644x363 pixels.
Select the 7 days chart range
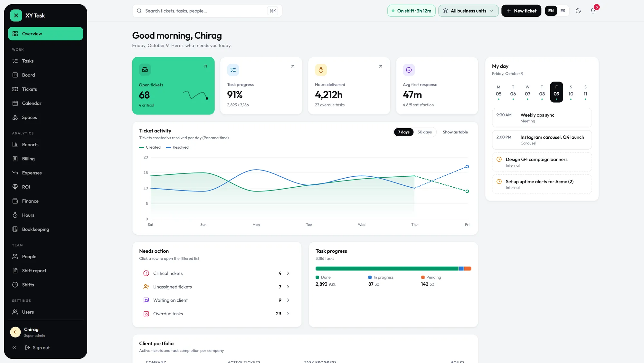click(x=403, y=132)
